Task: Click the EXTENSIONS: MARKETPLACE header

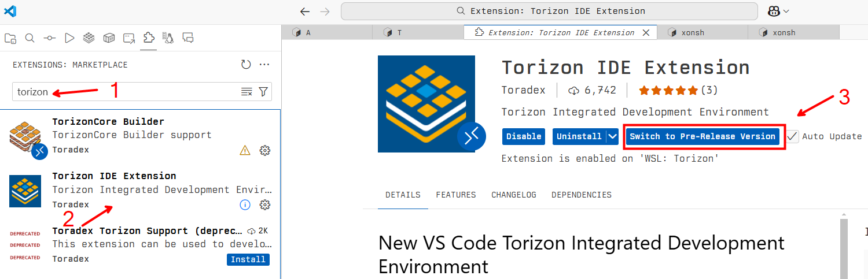Action: pyautogui.click(x=70, y=65)
